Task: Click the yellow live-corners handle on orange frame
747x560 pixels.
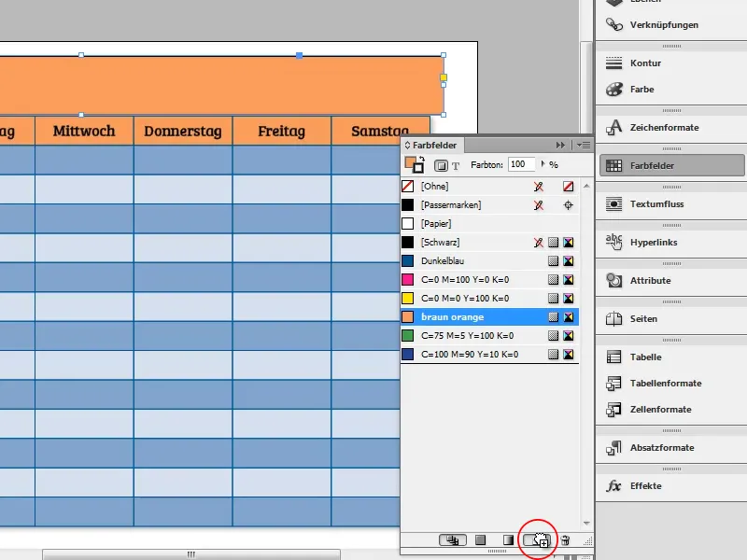Action: click(x=443, y=77)
